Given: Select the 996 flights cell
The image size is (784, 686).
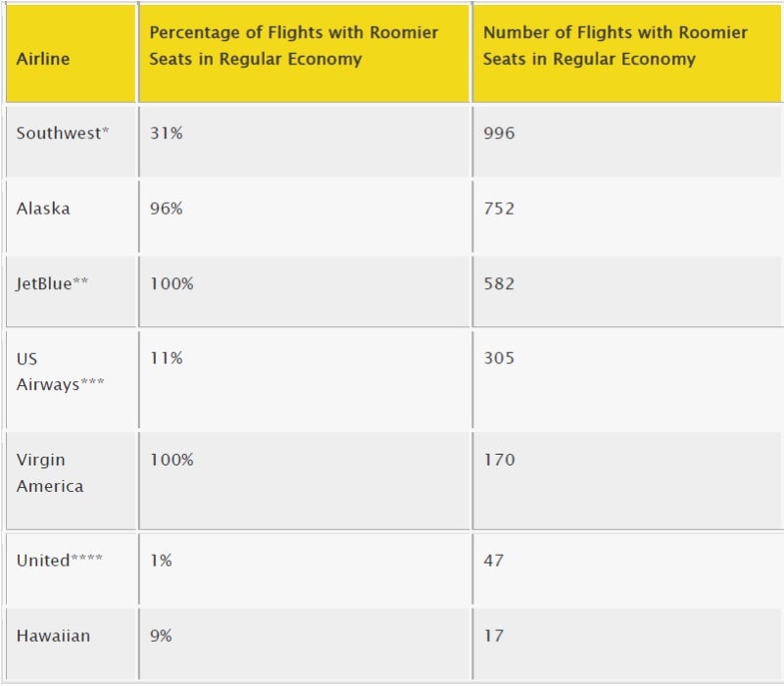Looking at the screenshot, I should pyautogui.click(x=627, y=141).
